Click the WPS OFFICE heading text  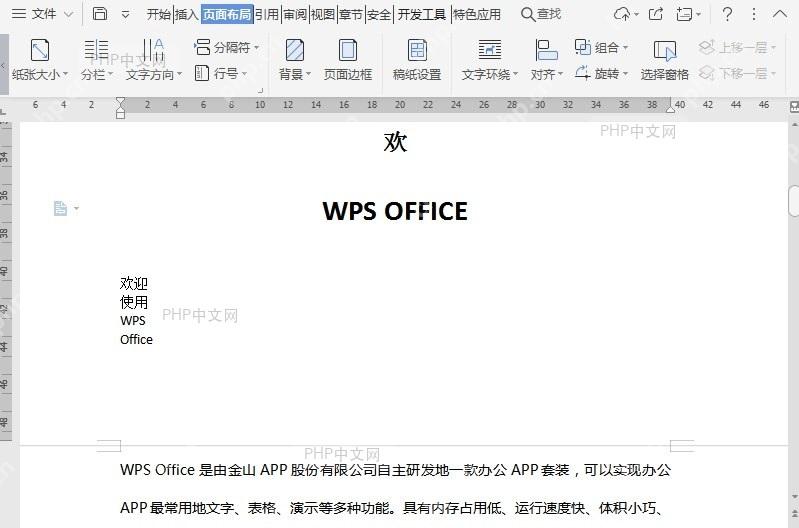pyautogui.click(x=395, y=211)
